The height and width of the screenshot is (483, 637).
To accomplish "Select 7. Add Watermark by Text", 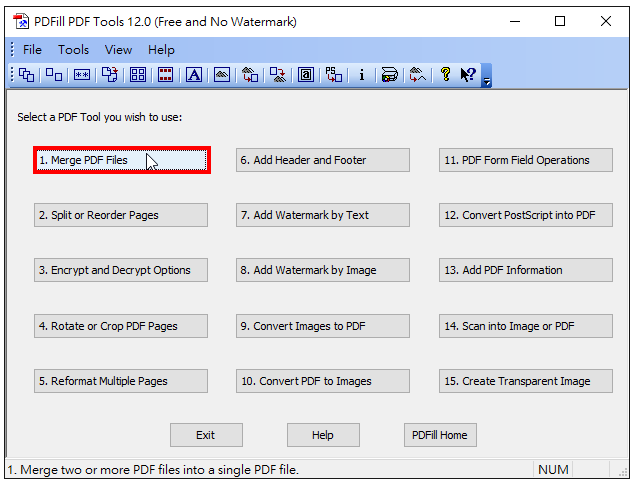I will point(323,215).
